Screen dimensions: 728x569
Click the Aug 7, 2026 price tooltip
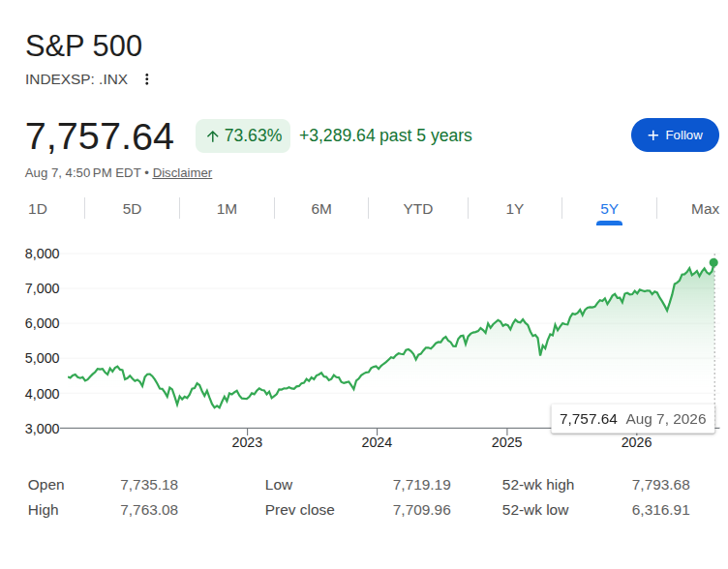[x=633, y=419]
